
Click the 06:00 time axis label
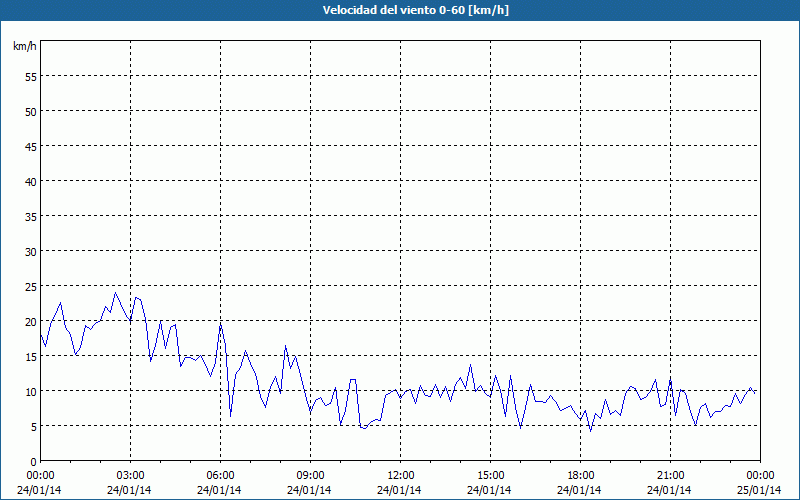pos(220,476)
